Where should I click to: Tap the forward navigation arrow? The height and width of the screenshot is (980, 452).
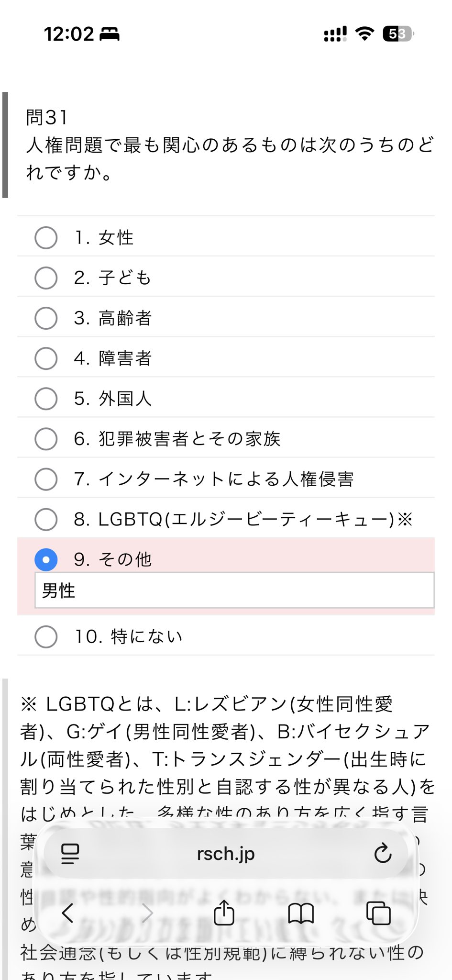(147, 913)
